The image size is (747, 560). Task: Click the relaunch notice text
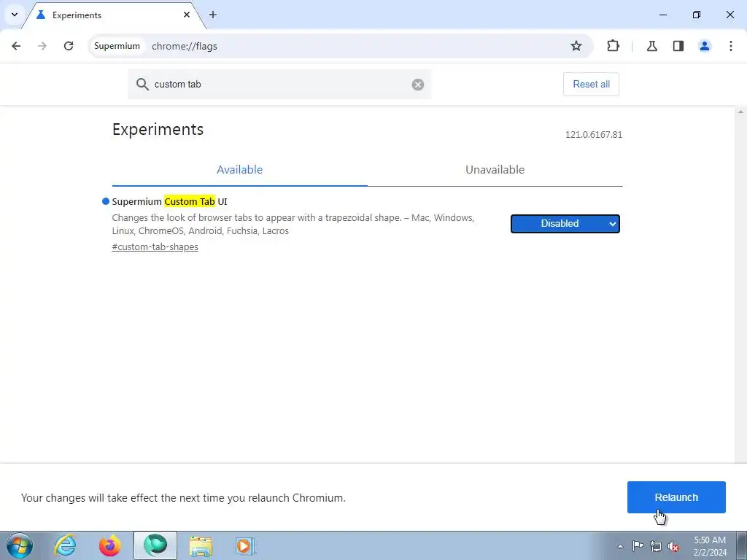click(183, 497)
